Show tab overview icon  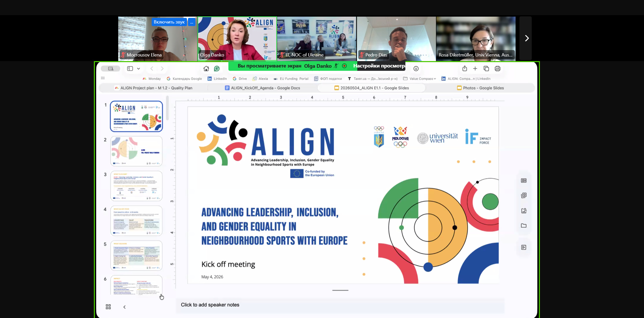[486, 69]
